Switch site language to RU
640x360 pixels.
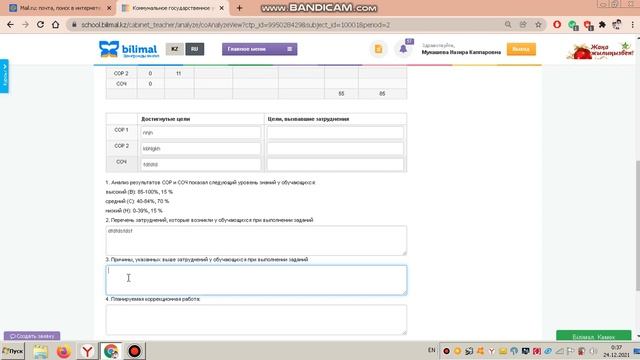tap(195, 49)
